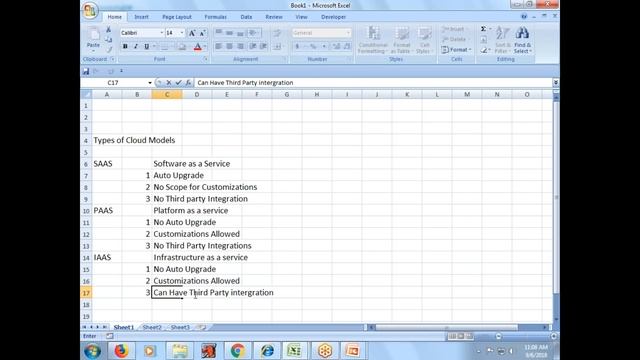The height and width of the screenshot is (360, 640).
Task: Open the Calibri font name dropdown
Action: point(162,33)
